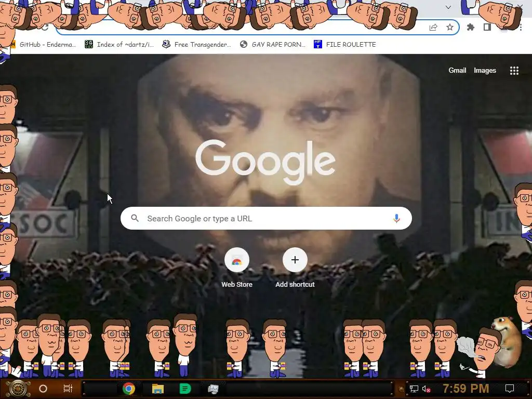
Task: Open the gray monitor app on taskbar
Action: [213, 389]
